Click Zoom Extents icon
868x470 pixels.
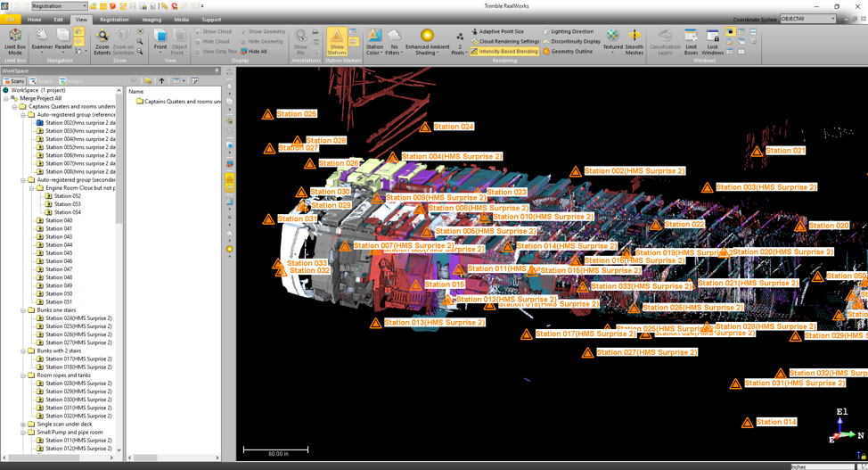pyautogui.click(x=102, y=42)
